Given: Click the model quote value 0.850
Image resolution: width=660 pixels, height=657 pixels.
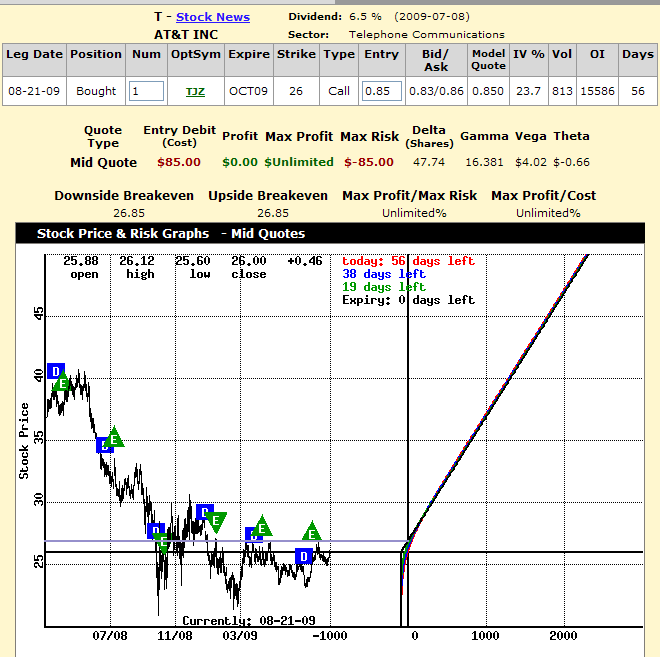Looking at the screenshot, I should [x=488, y=91].
